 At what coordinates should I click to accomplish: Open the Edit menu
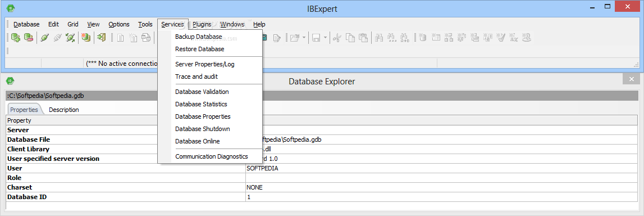[x=53, y=24]
